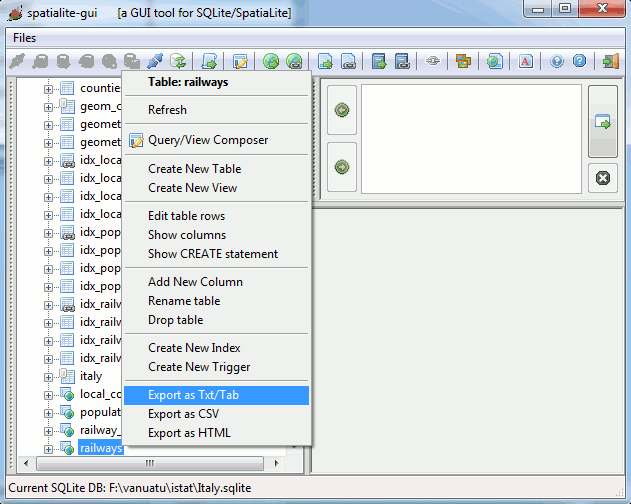Expand the populat tree node
The image size is (631, 504).
(48, 413)
